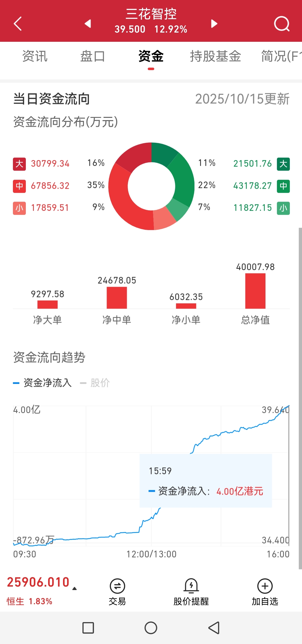302x644 pixels.
Task: Tap inflow value 67856.32
Action: tap(50, 186)
